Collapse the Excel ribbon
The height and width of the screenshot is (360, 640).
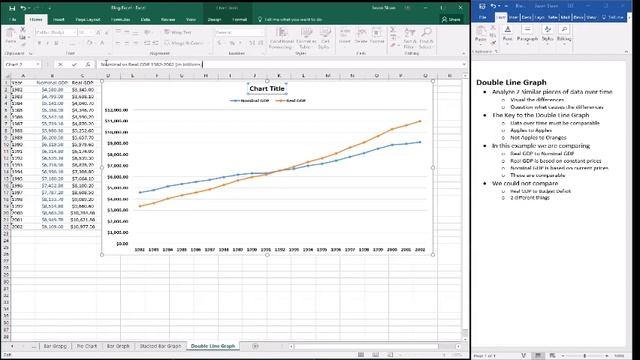pos(464,53)
